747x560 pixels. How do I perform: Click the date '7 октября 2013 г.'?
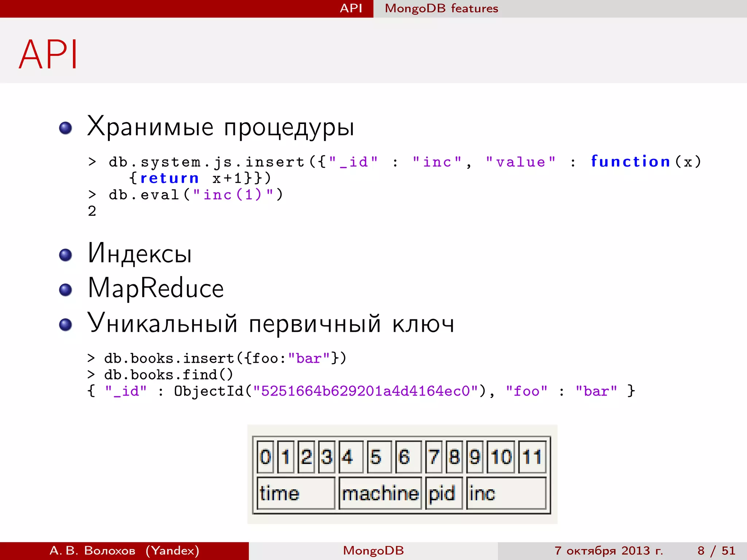pos(608,551)
